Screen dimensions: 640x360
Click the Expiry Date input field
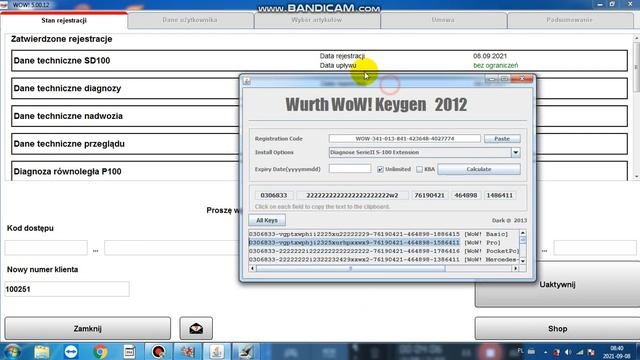pos(350,169)
